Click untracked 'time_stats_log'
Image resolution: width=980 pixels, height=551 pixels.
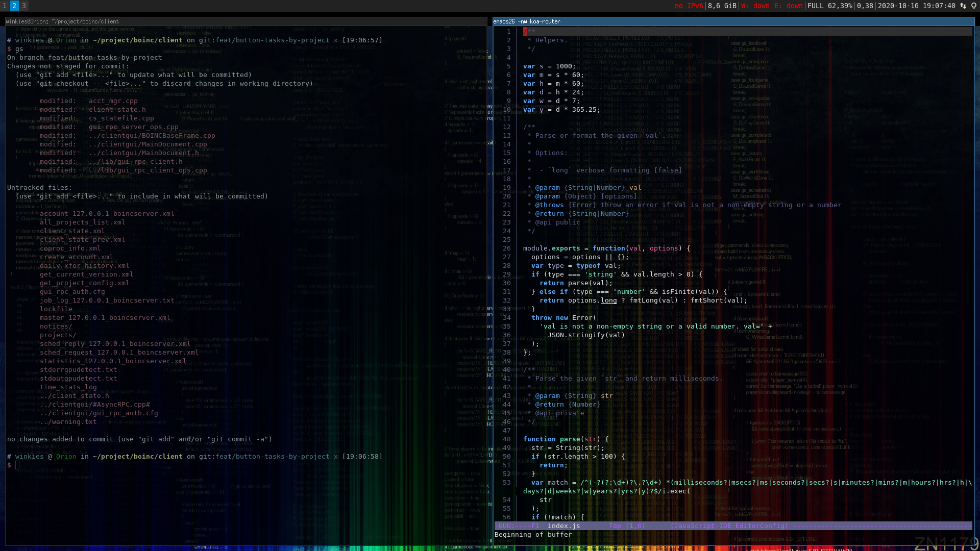[x=68, y=387]
